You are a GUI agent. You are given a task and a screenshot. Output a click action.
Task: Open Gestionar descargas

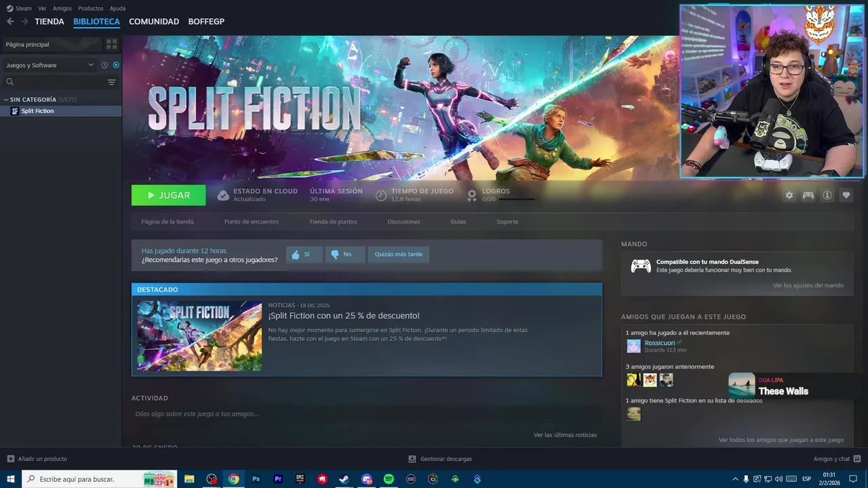(440, 459)
